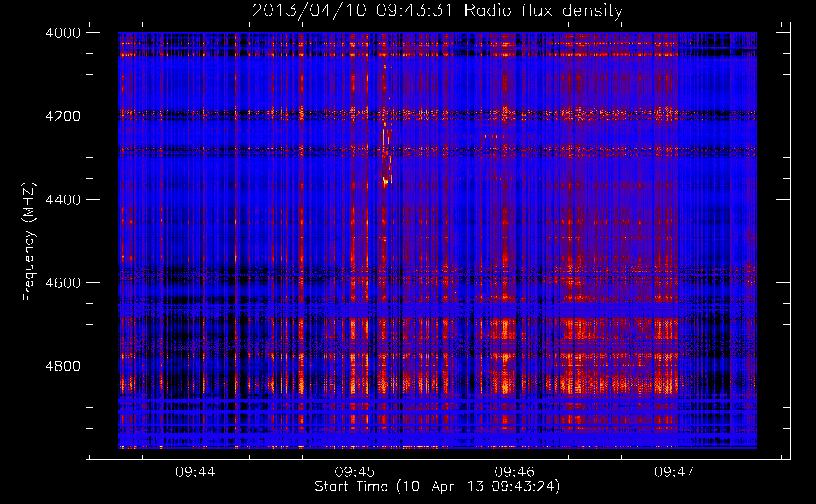Select the 'Frequency (MHZ)' y-axis label
This screenshot has height=504, width=816.
coord(29,242)
